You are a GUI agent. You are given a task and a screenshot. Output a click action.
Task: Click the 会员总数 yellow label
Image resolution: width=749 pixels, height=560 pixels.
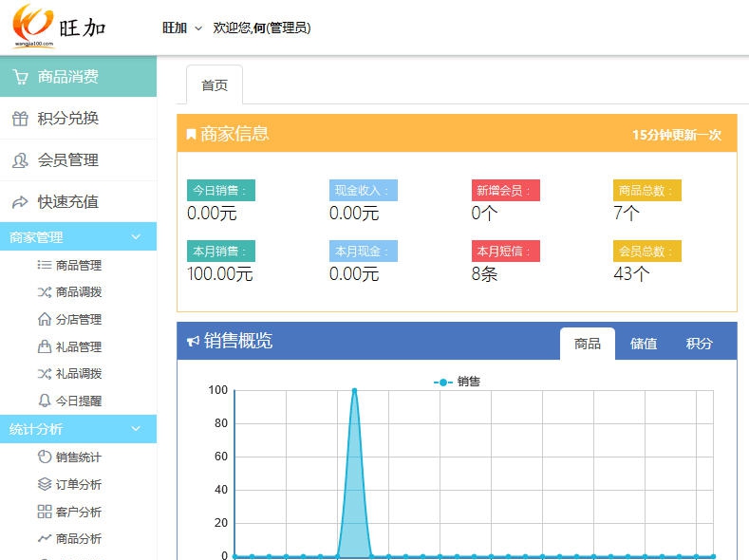[647, 252]
